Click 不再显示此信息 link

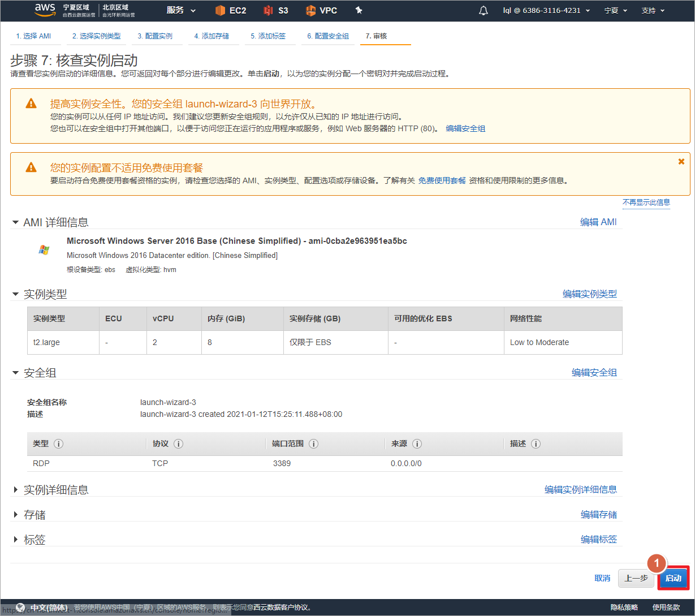coord(646,203)
